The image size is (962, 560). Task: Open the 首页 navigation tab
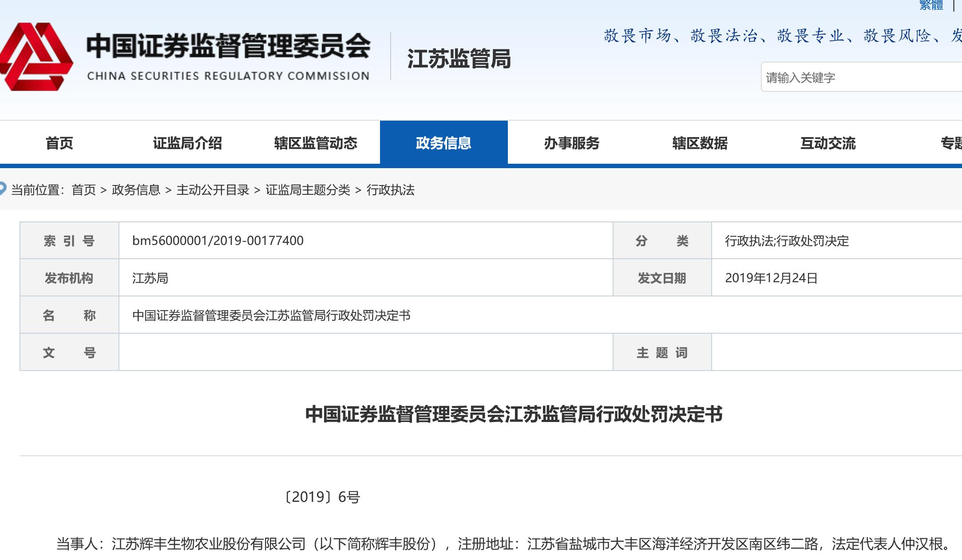click(x=59, y=143)
